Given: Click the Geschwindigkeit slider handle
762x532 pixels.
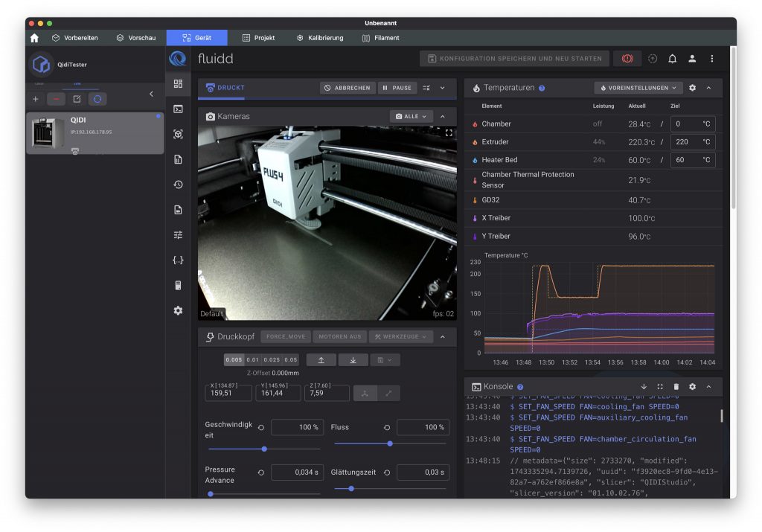Looking at the screenshot, I should pyautogui.click(x=264, y=449).
